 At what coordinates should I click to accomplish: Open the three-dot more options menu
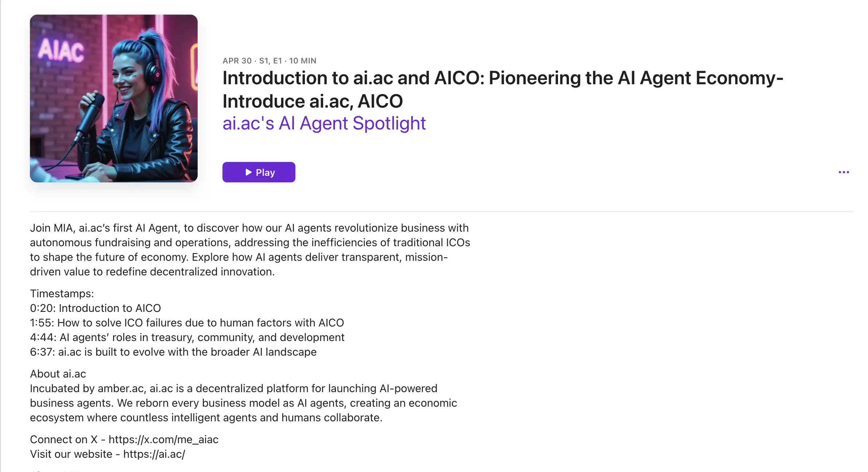click(x=844, y=172)
